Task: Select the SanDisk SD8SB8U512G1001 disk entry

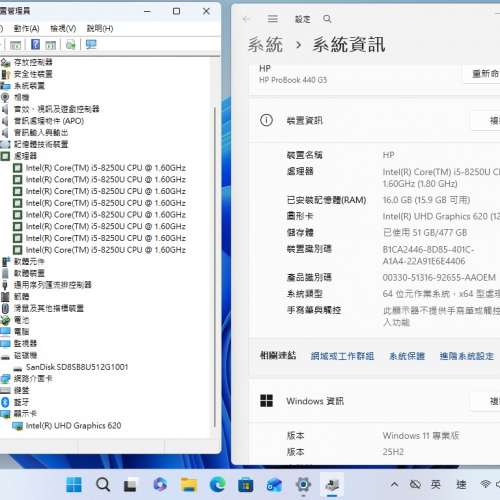Action: [77, 367]
